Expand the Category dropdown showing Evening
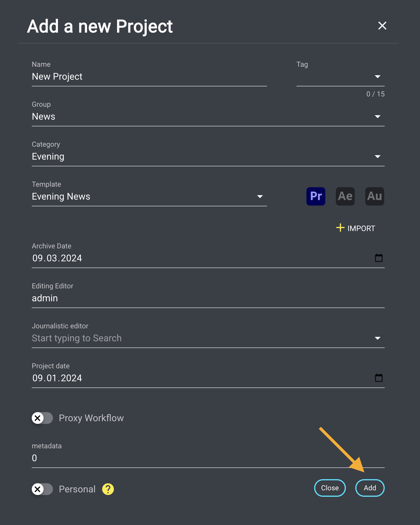This screenshot has width=420, height=525. pos(377,157)
